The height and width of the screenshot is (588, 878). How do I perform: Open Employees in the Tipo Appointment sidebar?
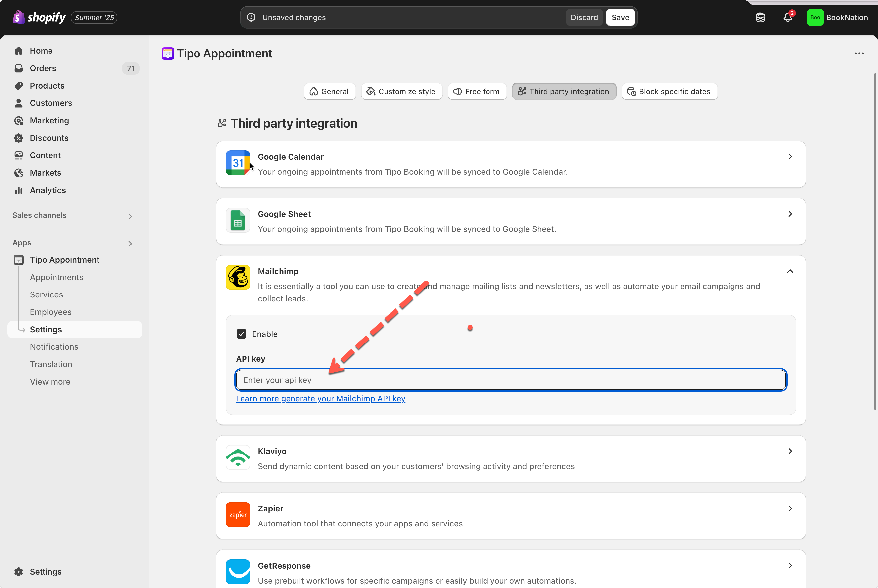point(50,312)
